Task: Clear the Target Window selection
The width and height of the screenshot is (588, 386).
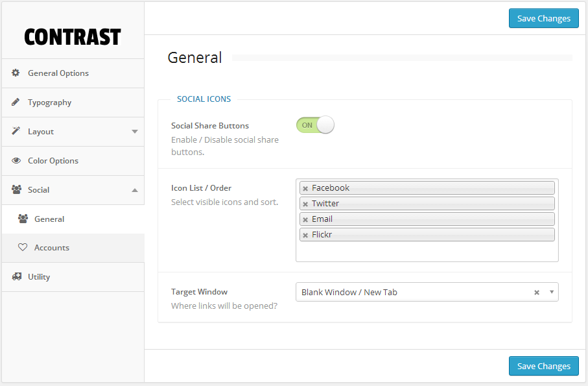Action: point(537,293)
